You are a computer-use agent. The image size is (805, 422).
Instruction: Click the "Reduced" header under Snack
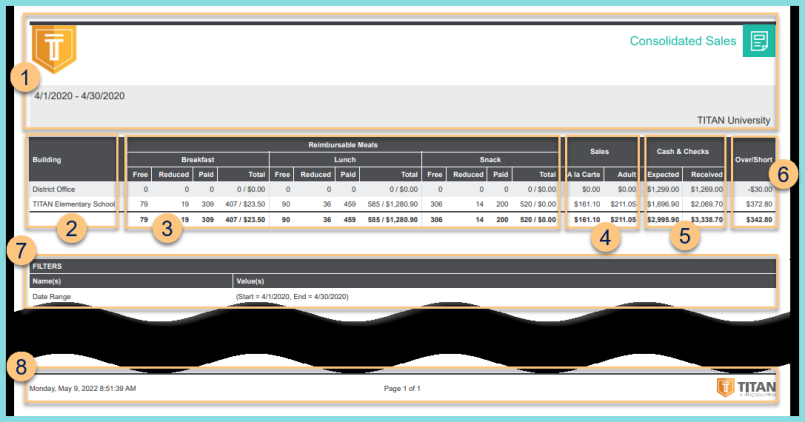[x=468, y=175]
